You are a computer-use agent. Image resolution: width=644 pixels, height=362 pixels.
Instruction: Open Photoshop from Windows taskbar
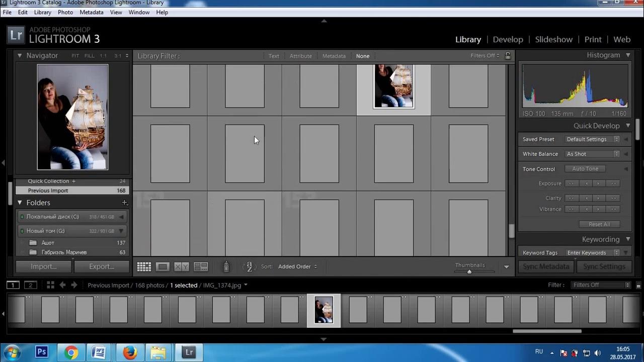pos(42,352)
